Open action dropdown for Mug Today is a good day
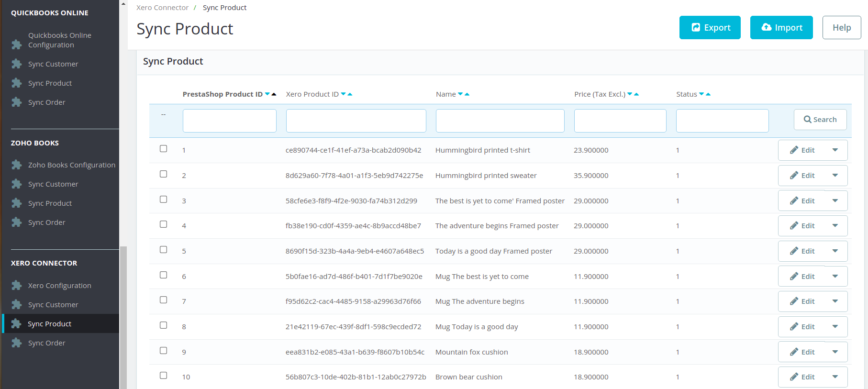868x389 pixels. (835, 327)
